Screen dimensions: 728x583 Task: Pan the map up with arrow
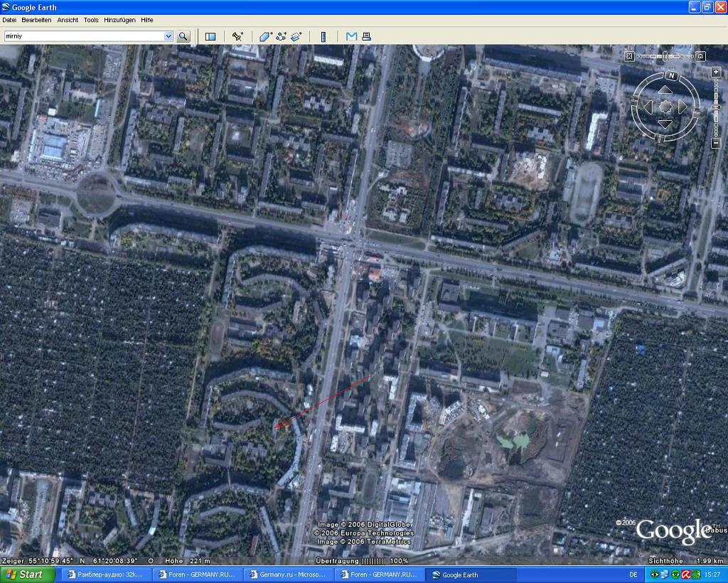coord(665,90)
